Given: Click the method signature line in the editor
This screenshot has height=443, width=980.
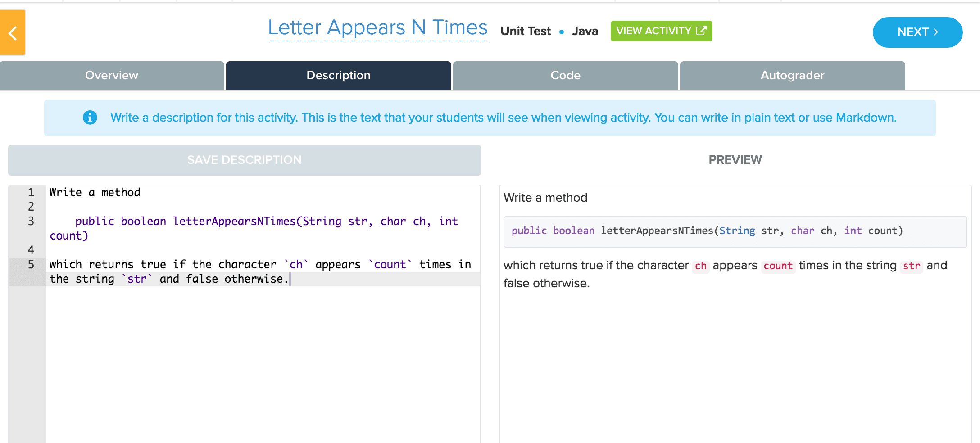Looking at the screenshot, I should [266, 221].
